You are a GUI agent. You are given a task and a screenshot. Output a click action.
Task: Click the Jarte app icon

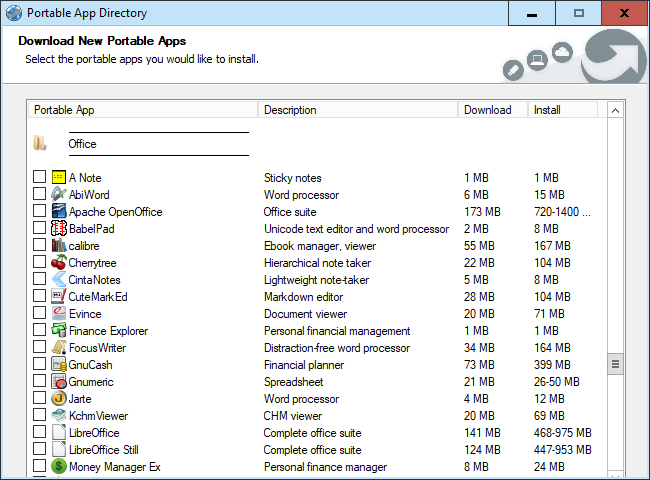(59, 399)
